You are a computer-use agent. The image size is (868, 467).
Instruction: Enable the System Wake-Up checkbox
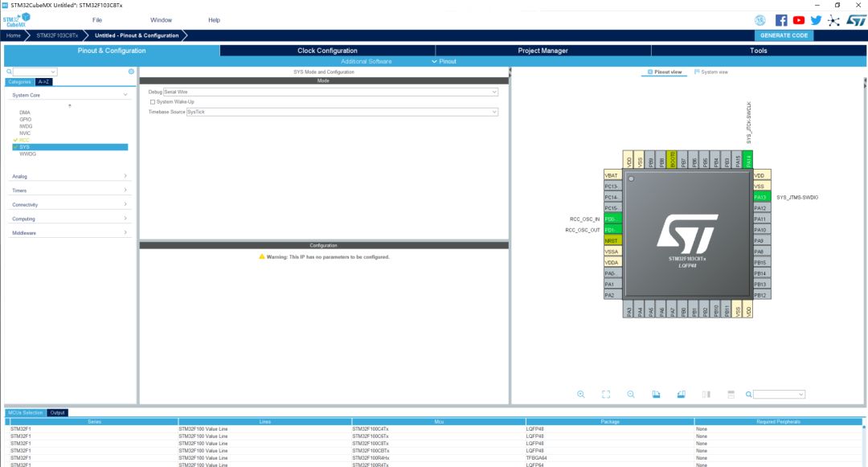[153, 102]
